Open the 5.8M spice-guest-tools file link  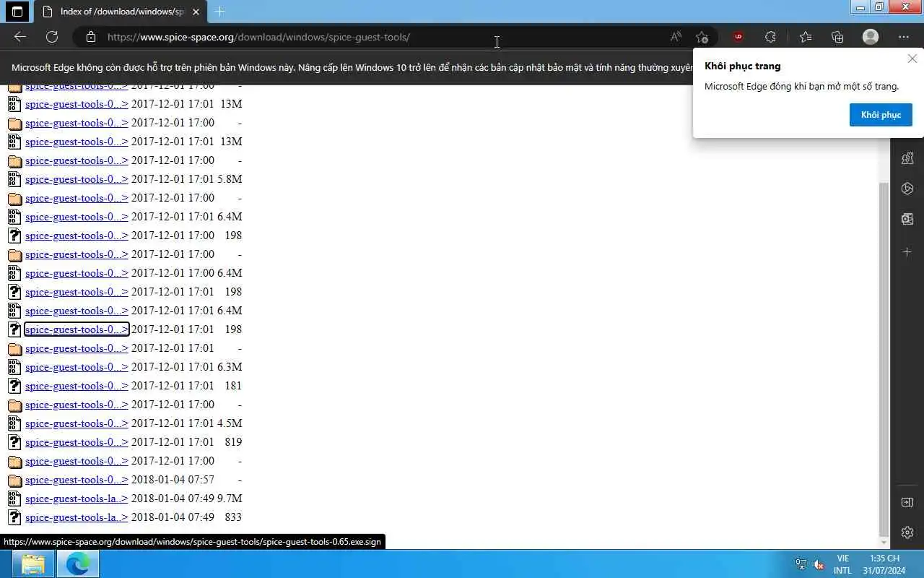point(77,179)
